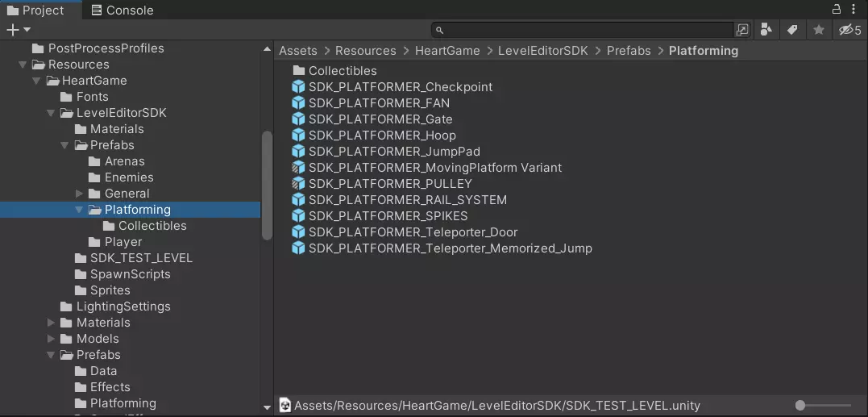Go to Resources in the breadcrumb
The height and width of the screenshot is (417, 868).
pyautogui.click(x=365, y=51)
